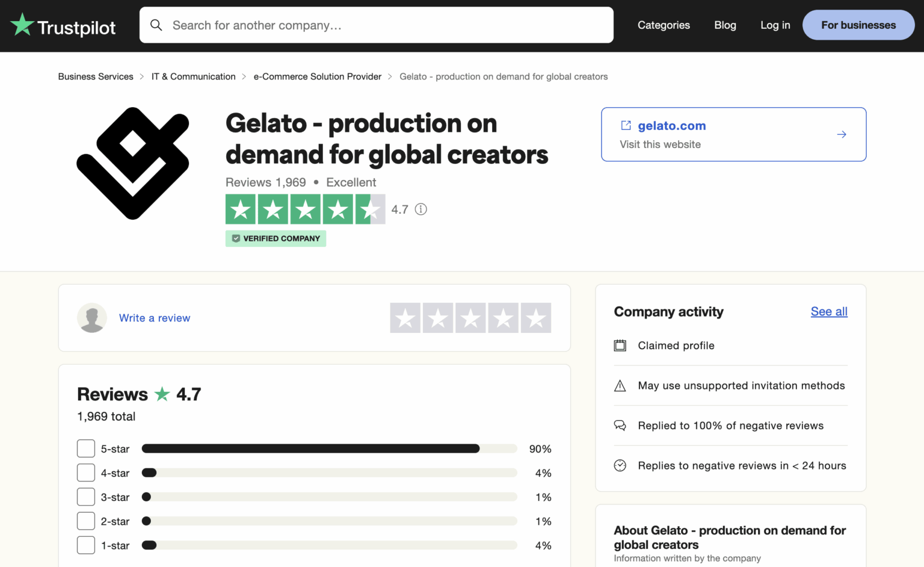The image size is (924, 567).
Task: Open the e-Commerce Solution Provider category
Action: (318, 76)
